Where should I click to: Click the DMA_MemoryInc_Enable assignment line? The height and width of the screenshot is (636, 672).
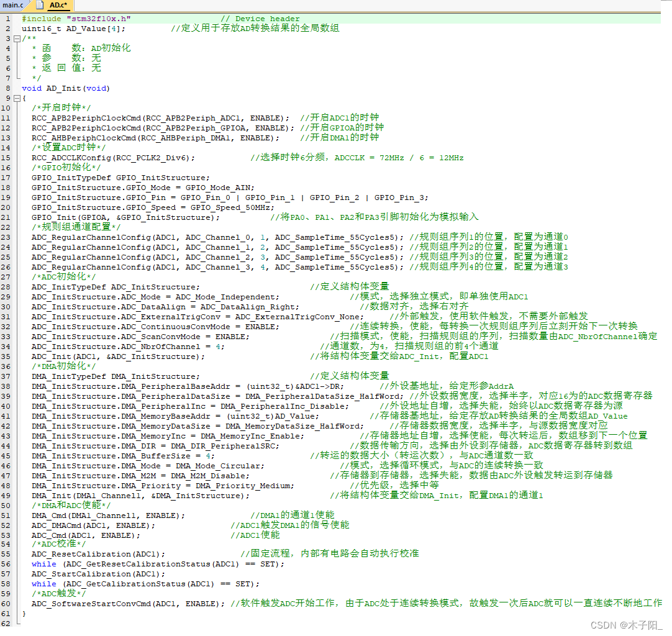(168, 436)
